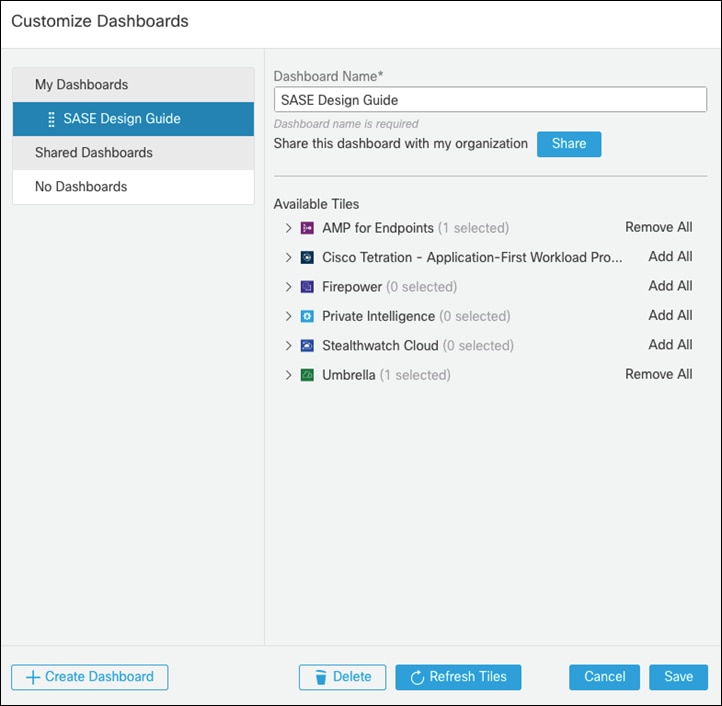Expand the Firepower tiles list
Image resolution: width=722 pixels, height=706 pixels.
pos(288,287)
